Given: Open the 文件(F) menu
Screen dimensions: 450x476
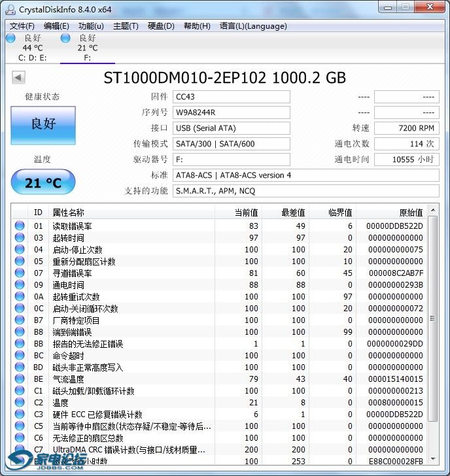Looking at the screenshot, I should [22, 26].
